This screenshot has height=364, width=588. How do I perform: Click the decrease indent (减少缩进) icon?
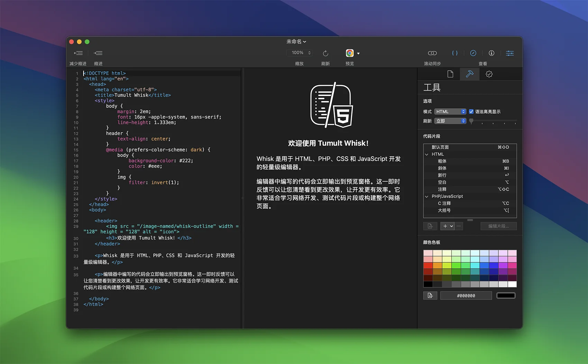pyautogui.click(x=78, y=53)
